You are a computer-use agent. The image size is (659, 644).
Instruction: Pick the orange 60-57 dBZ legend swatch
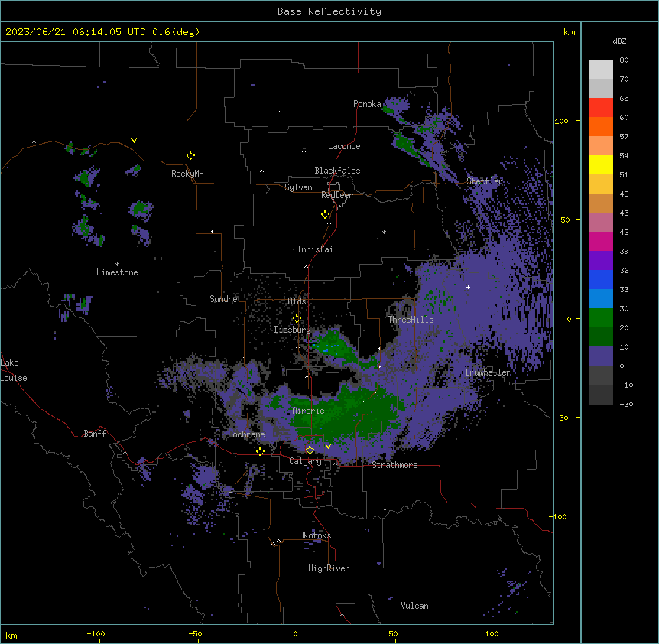[601, 126]
